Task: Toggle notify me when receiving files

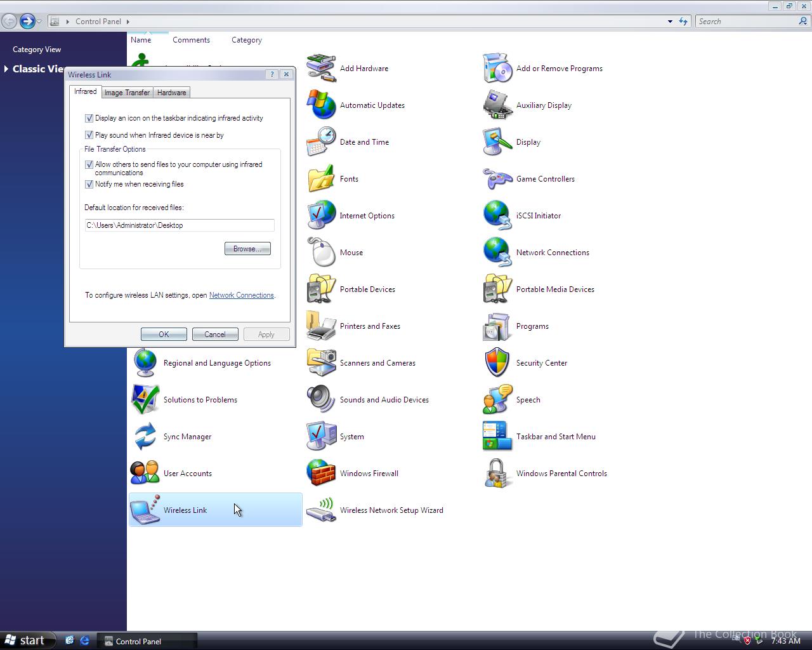Action: [x=89, y=184]
